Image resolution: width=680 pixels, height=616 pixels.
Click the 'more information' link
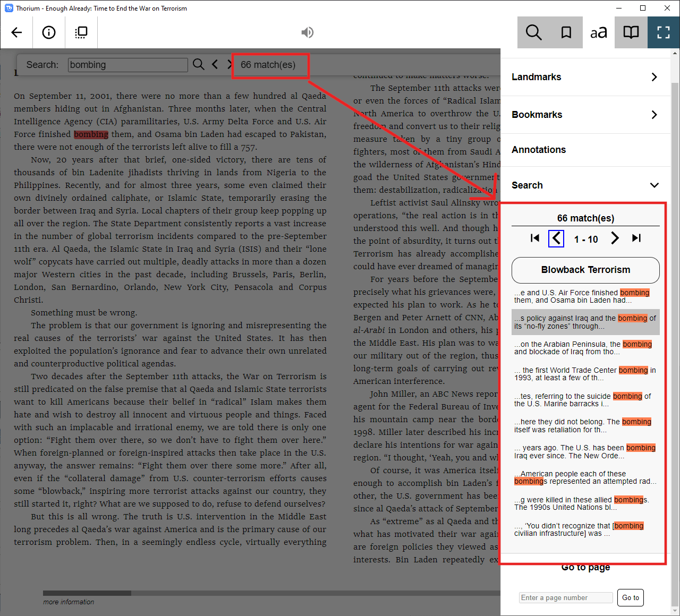[69, 602]
